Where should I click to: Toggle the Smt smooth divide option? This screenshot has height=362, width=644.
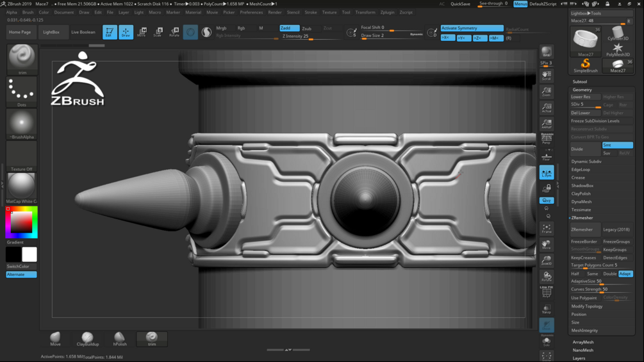617,145
